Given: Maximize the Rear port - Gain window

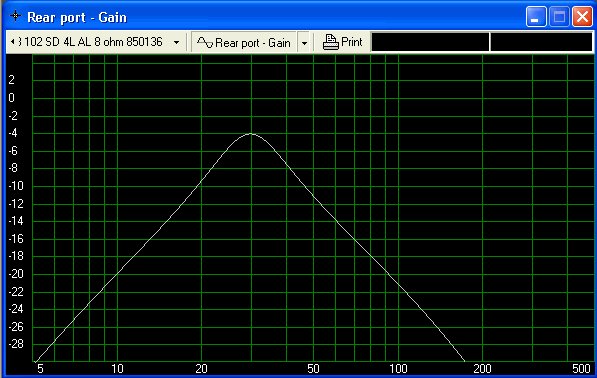Looking at the screenshot, I should pos(559,17).
